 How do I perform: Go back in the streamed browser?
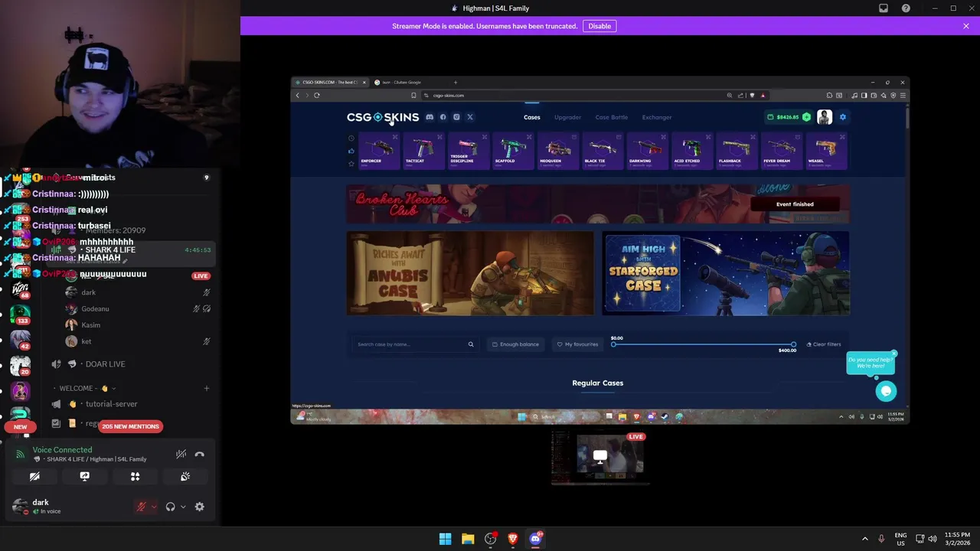(298, 96)
